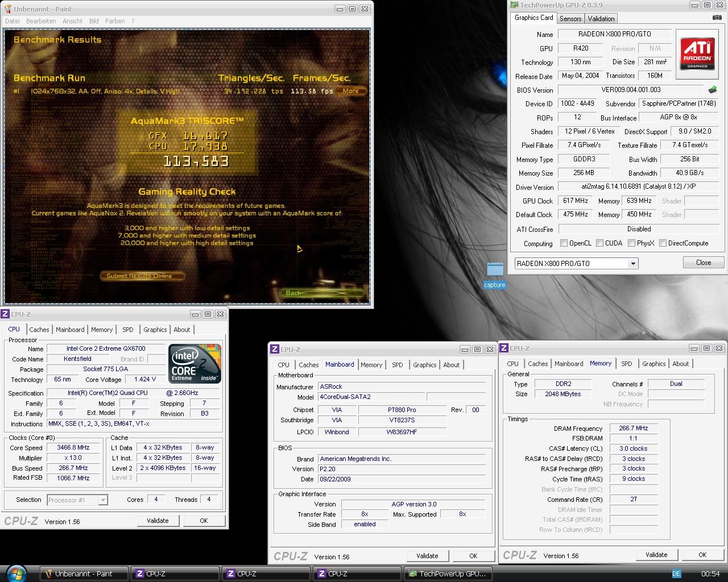Click the Chipset PT880 Pro value
Screen dimensions: 728x582
tap(402, 410)
